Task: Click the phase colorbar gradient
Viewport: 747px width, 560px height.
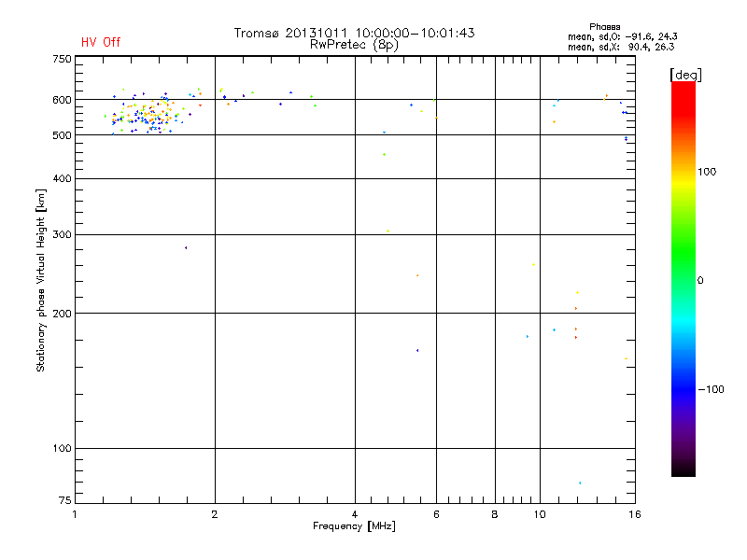Action: [x=684, y=278]
